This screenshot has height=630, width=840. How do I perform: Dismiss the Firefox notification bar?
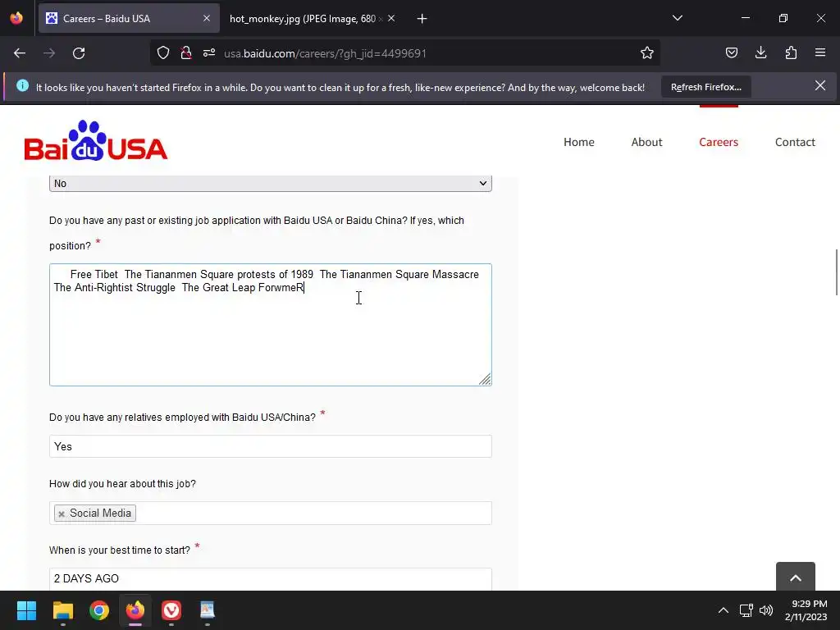click(x=820, y=85)
